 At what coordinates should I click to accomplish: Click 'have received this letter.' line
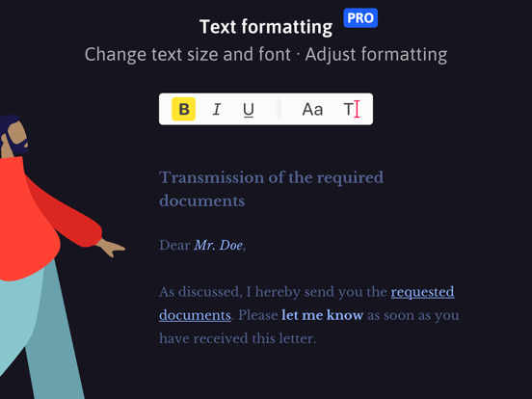[x=237, y=338]
